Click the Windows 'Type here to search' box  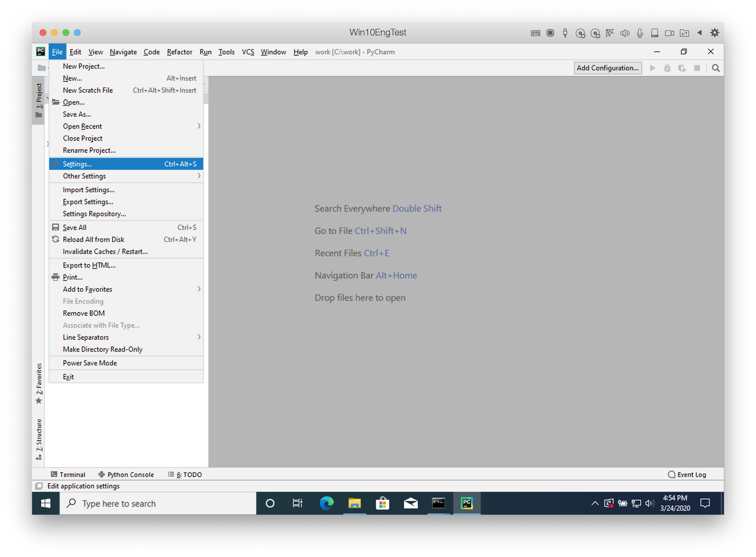click(158, 503)
